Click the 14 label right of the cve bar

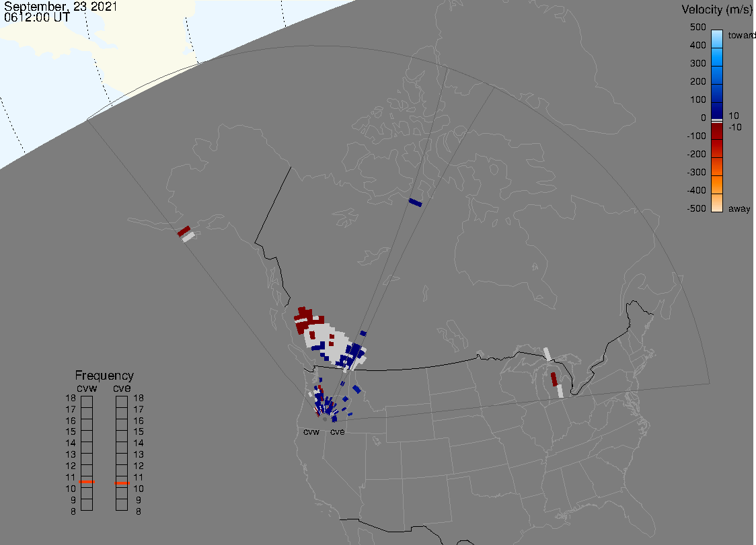[x=139, y=444]
